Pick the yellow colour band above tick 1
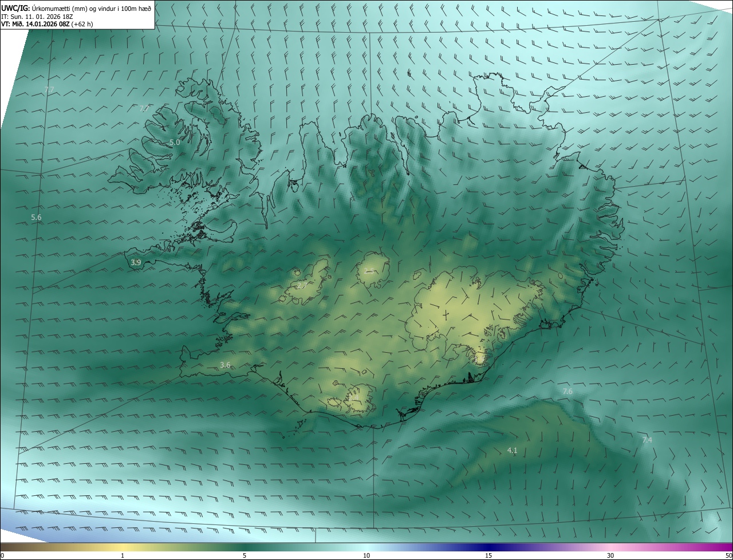The image size is (733, 560). (123, 547)
